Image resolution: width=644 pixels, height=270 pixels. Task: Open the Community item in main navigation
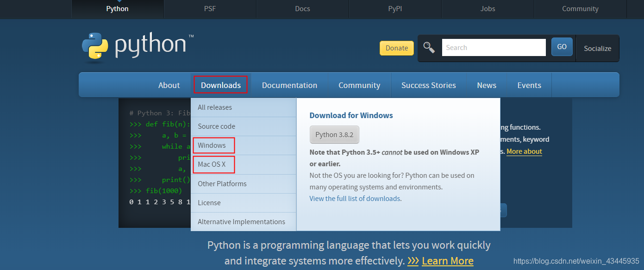point(359,85)
